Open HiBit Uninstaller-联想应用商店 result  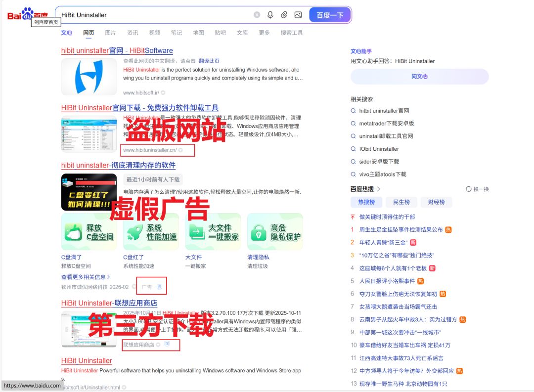click(x=109, y=303)
